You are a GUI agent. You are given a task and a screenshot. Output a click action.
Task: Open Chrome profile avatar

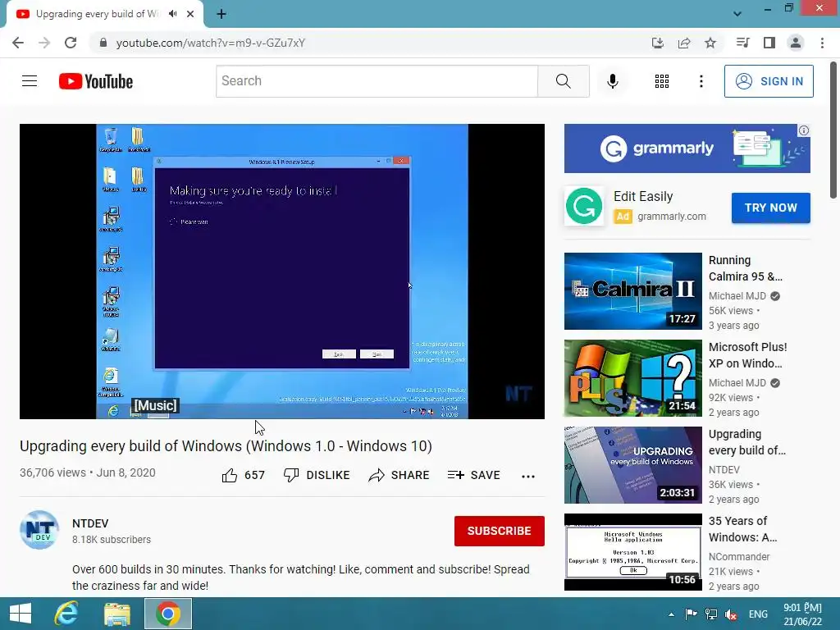pos(796,43)
